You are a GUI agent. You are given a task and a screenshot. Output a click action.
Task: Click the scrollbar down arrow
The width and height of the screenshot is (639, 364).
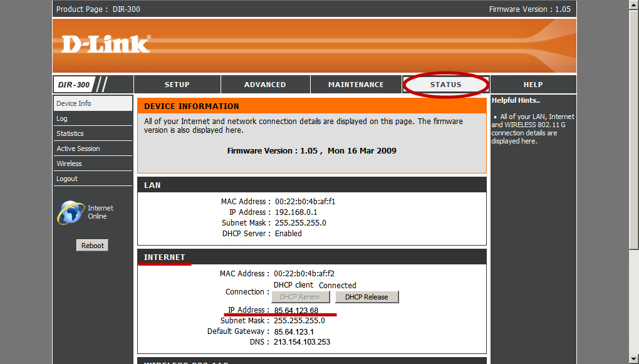[x=633, y=358]
